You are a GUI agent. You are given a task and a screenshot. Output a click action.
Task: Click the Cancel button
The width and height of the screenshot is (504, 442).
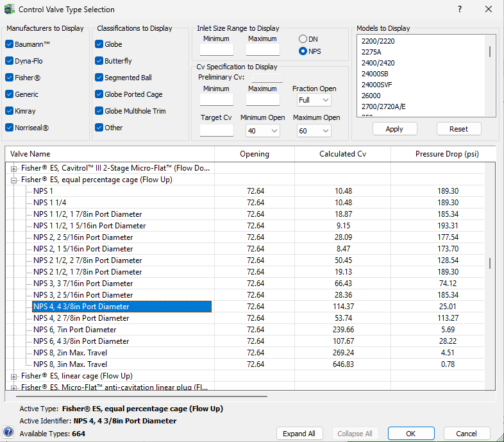pos(467,434)
